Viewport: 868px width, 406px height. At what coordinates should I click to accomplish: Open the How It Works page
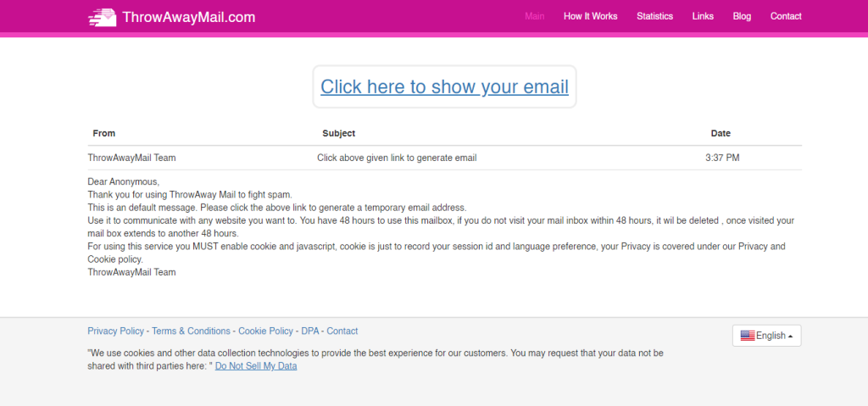point(590,16)
